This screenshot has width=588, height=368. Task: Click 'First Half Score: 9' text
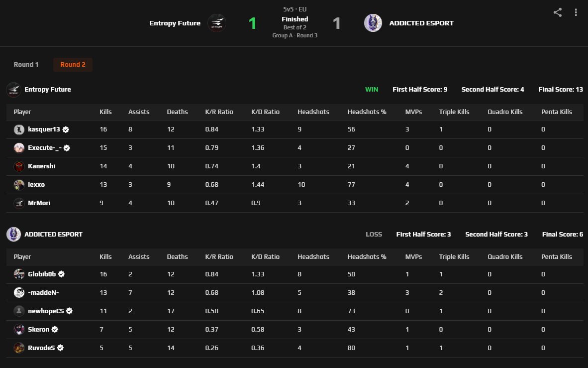(420, 89)
